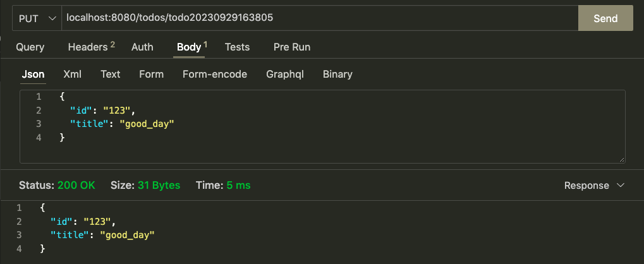Choose Xml body type
The width and height of the screenshot is (644, 264).
pyautogui.click(x=72, y=74)
